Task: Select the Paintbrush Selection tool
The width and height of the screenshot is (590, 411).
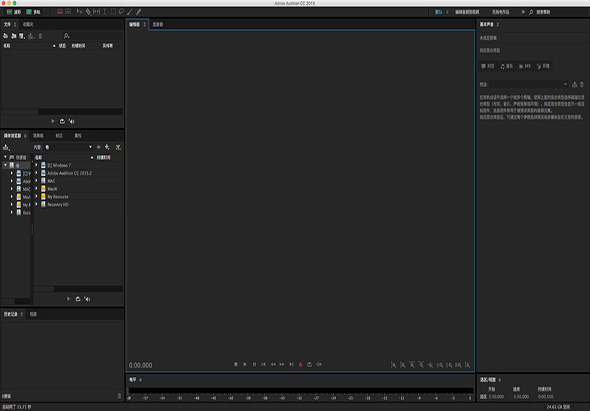Action: (x=130, y=12)
